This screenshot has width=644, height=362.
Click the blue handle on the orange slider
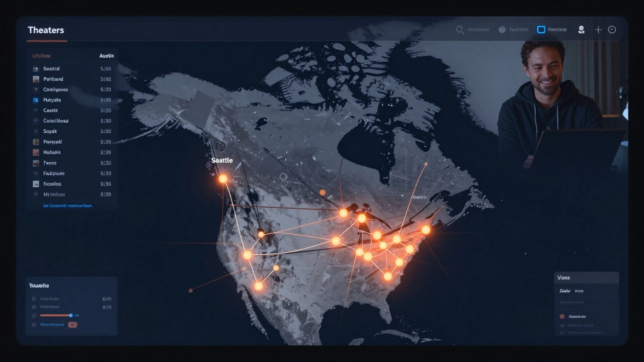pyautogui.click(x=71, y=315)
